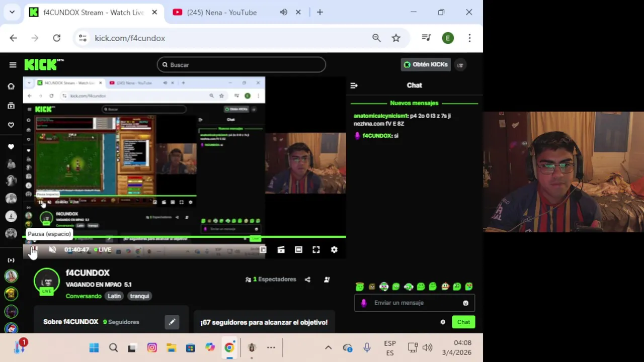Open chat settings gear

click(x=443, y=322)
